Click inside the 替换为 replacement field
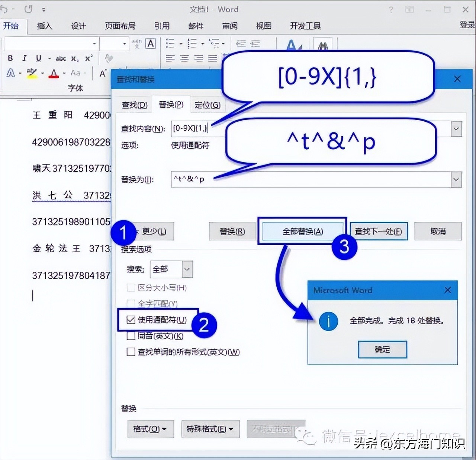Screen dimensions: 476x460 point(260,179)
